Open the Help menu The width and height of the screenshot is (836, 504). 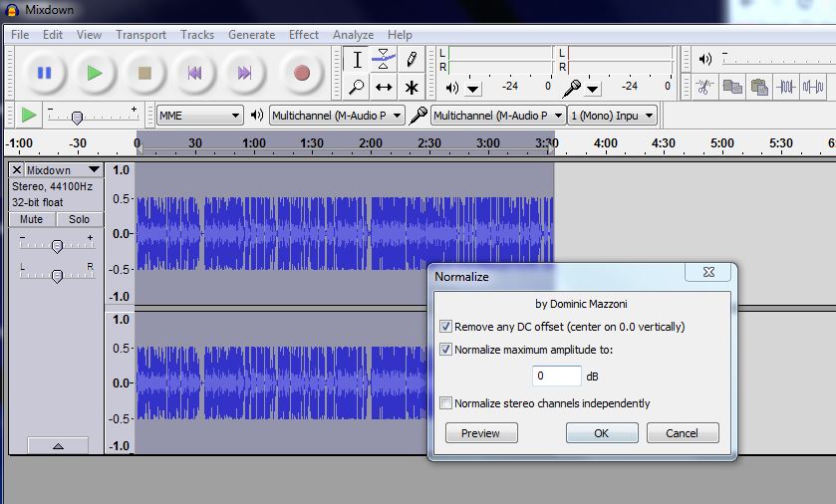(x=400, y=35)
